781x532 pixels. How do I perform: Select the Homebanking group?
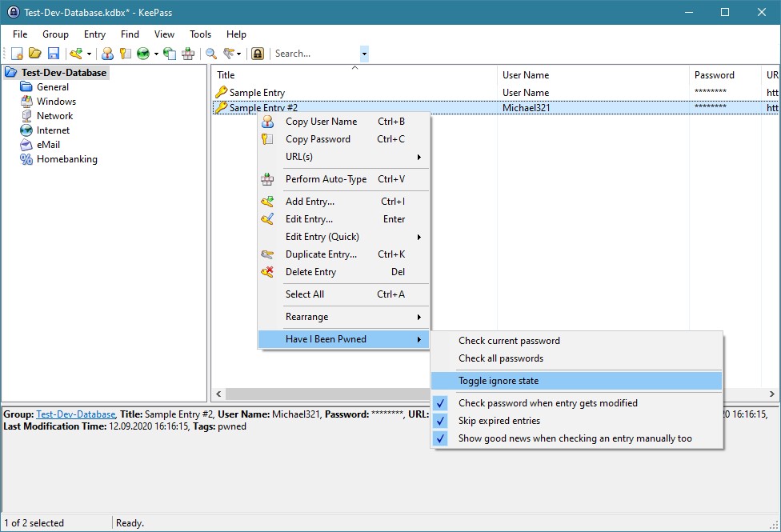click(x=66, y=159)
